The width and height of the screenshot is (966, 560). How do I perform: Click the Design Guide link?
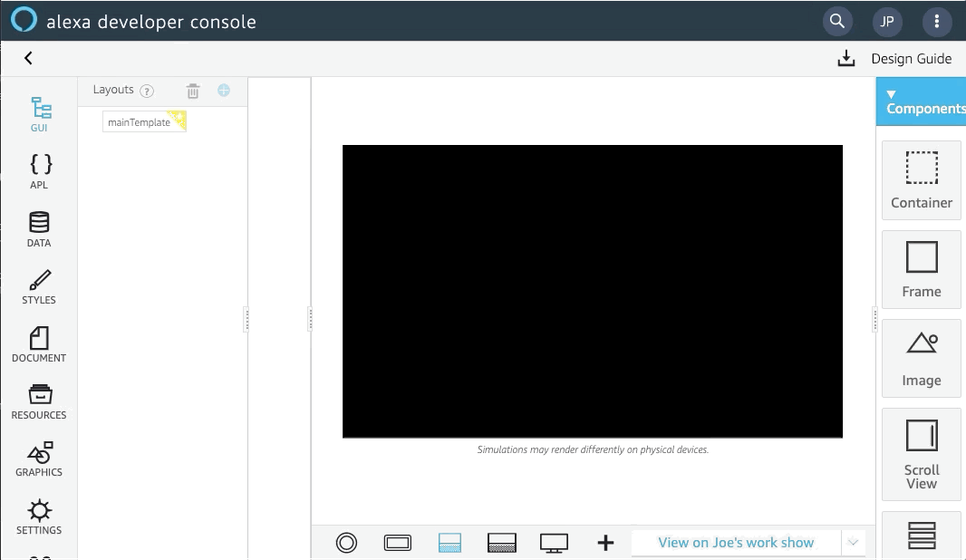coord(911,59)
